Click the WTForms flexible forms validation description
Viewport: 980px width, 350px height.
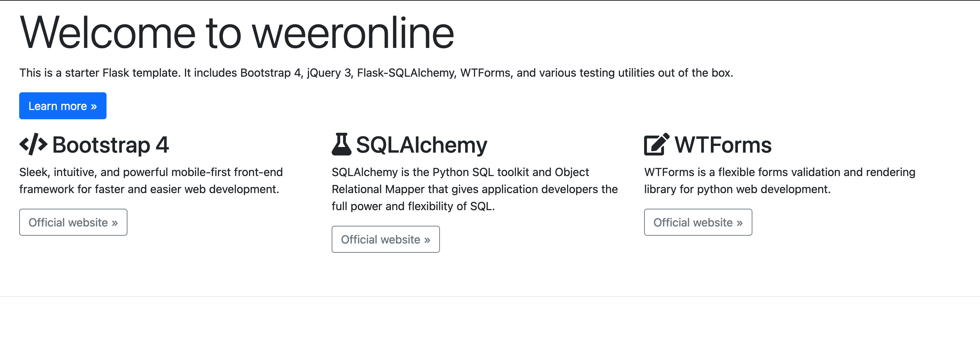click(779, 180)
